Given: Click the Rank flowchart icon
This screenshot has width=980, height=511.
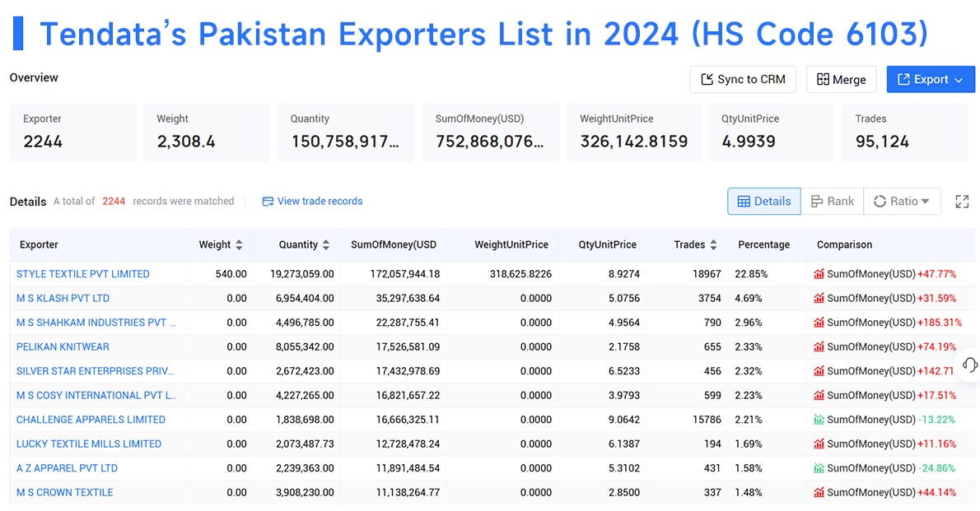Looking at the screenshot, I should pyautogui.click(x=815, y=201).
